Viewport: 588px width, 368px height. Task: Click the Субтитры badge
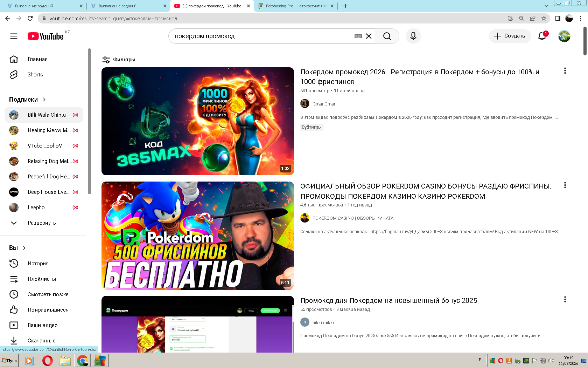click(x=311, y=127)
